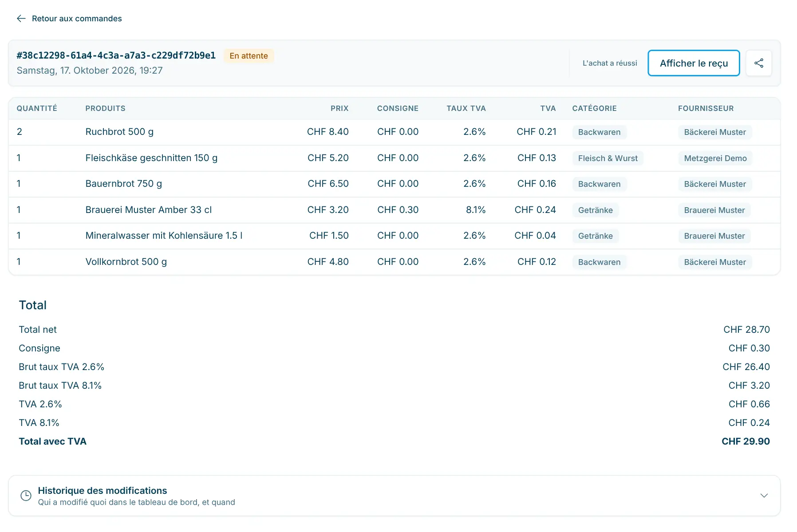Click the Total avec TVA amount CHF 29.90

tap(746, 441)
